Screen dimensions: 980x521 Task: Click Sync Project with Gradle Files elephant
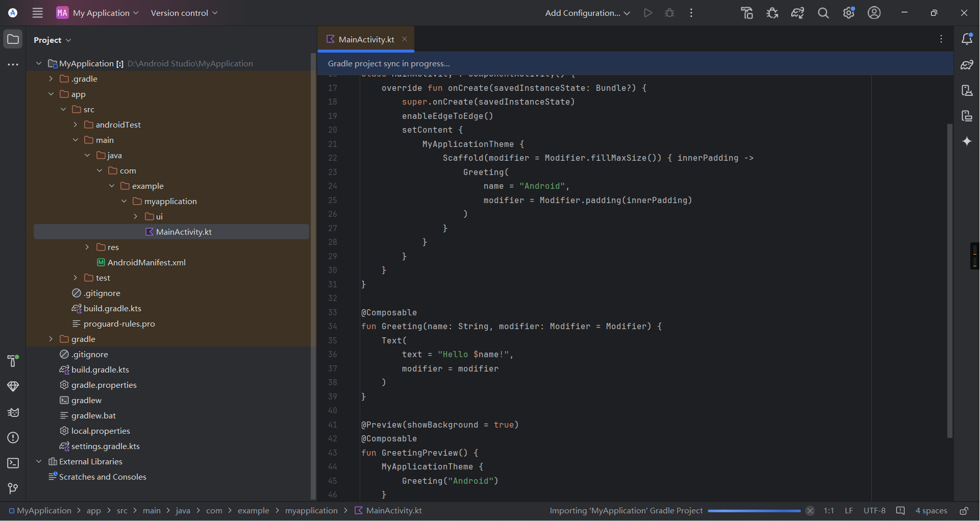coord(798,13)
